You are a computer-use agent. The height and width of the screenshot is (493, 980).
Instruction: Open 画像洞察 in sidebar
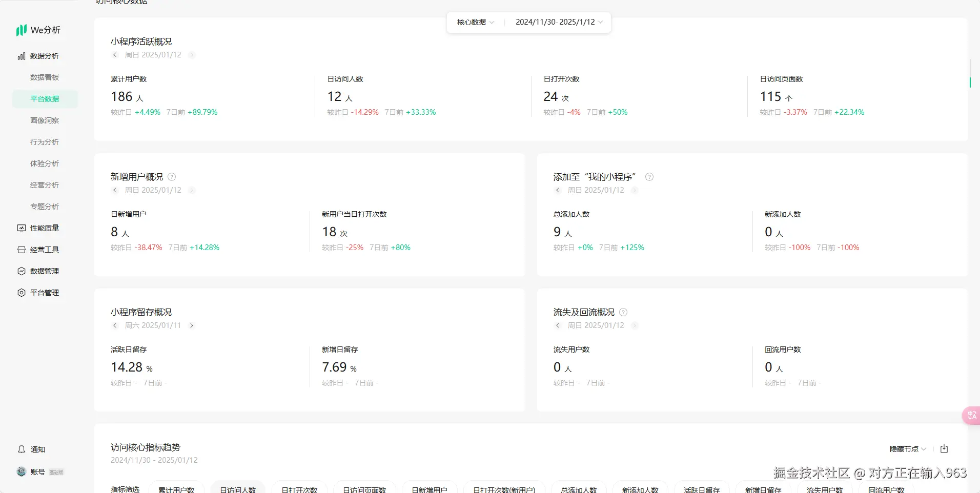coord(45,120)
